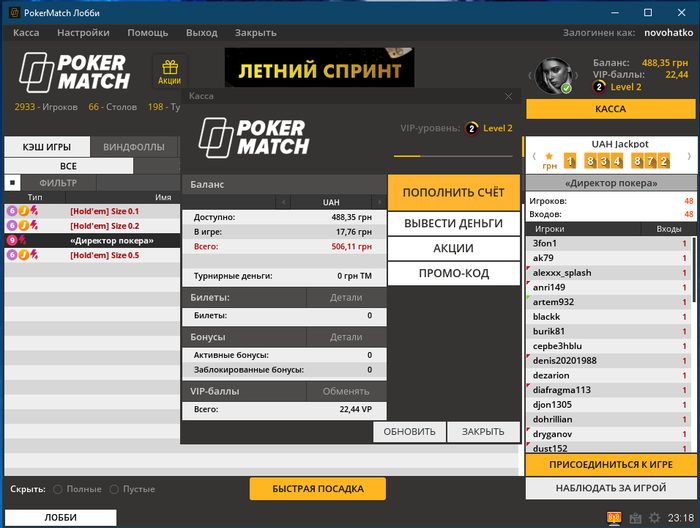The height and width of the screenshot is (528, 700).
Task: Open Билеты Детали link
Action: (x=346, y=298)
